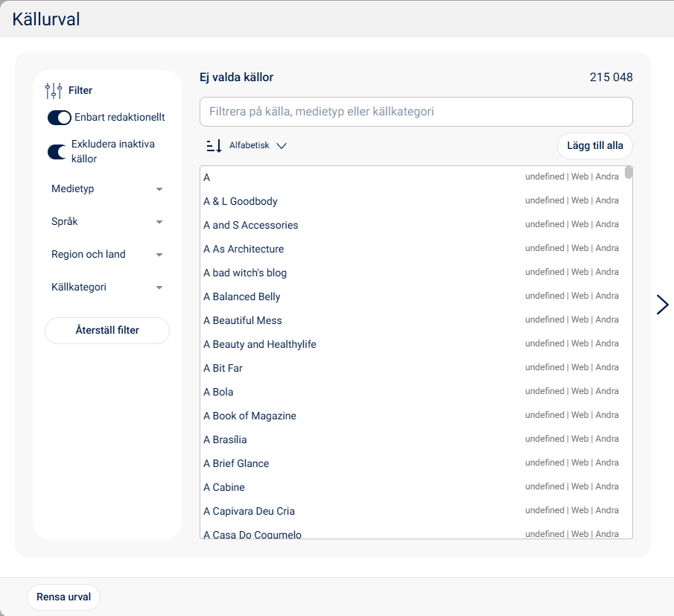674x616 pixels.
Task: Expand the Språk filter dropdown
Action: click(107, 221)
